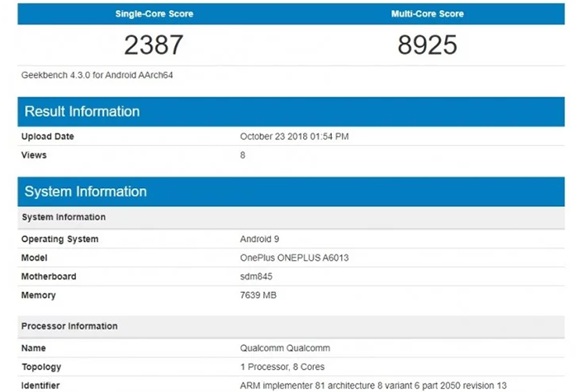
Task: Select the Android 9 value
Action: (x=259, y=239)
